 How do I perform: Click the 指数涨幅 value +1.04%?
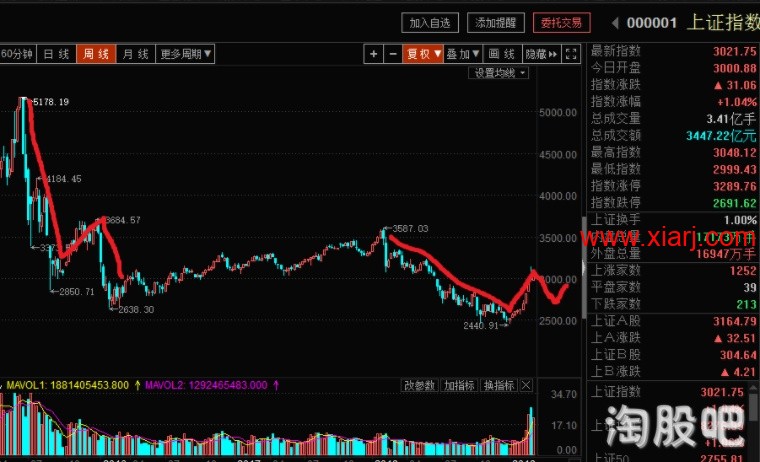point(737,102)
